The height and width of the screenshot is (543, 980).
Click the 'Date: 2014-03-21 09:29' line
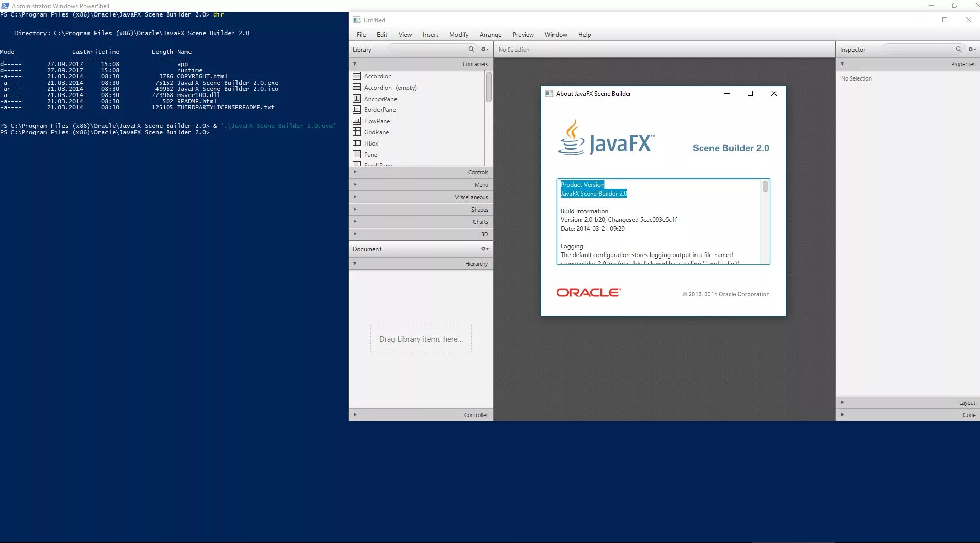593,229
